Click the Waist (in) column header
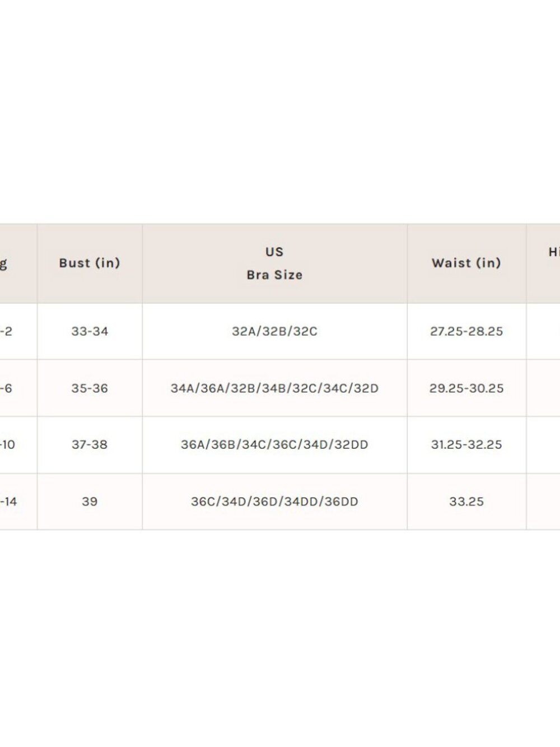 (466, 263)
